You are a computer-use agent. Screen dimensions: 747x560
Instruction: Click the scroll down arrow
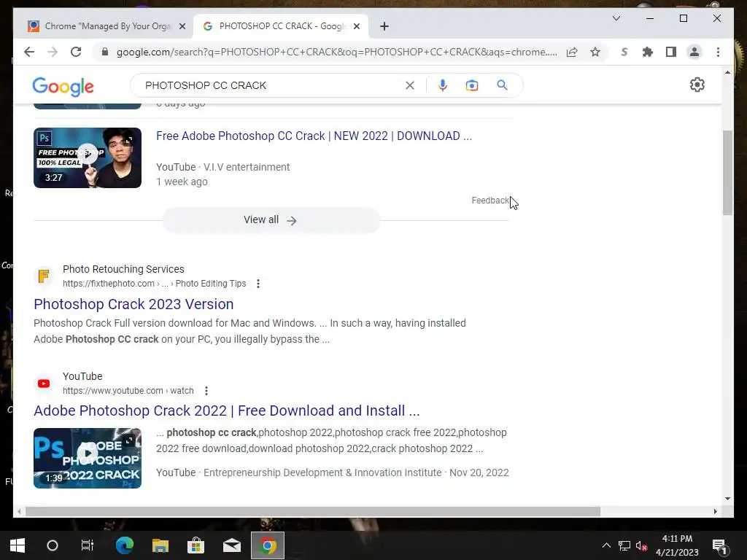[x=727, y=499]
